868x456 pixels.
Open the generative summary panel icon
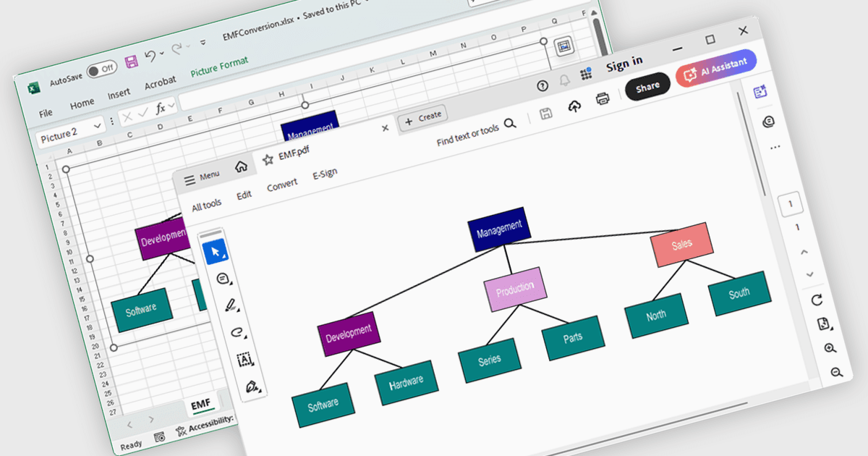click(x=760, y=92)
